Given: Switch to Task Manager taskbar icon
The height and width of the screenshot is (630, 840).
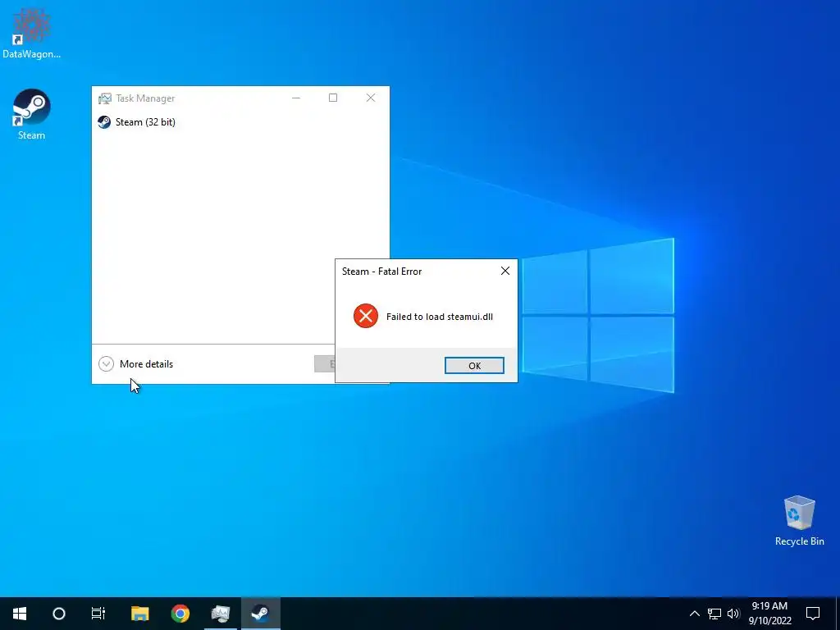Looking at the screenshot, I should click(220, 614).
